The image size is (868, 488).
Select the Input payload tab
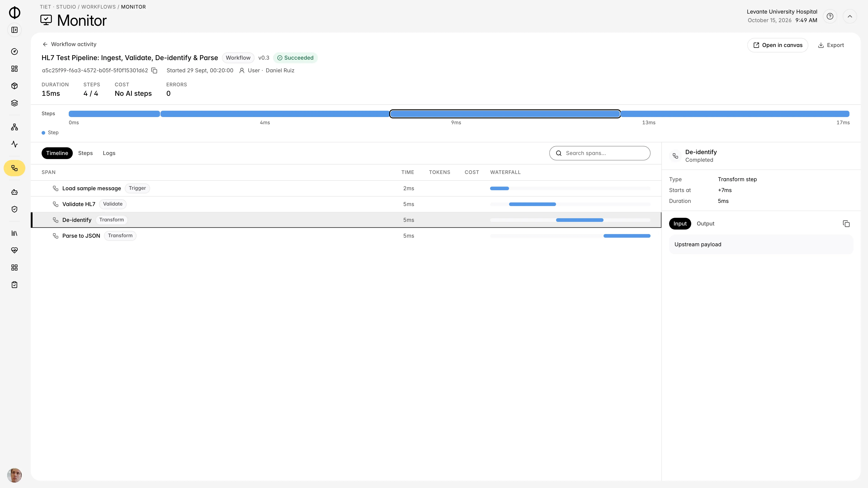click(680, 224)
